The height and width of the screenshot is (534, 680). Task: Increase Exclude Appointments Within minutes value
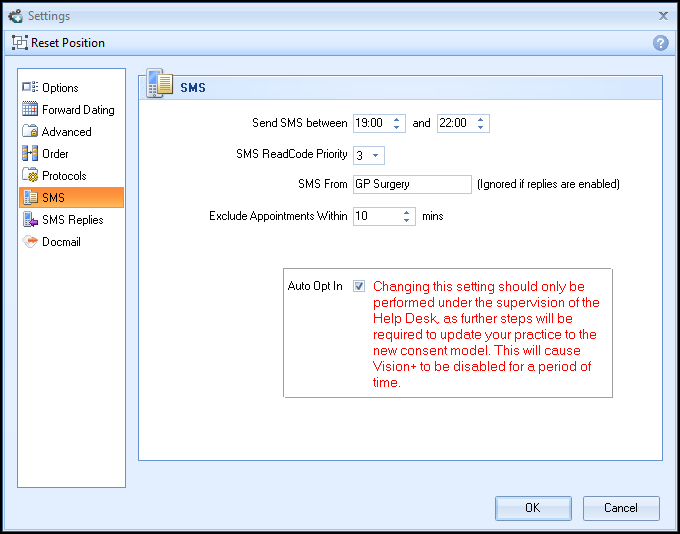(407, 212)
